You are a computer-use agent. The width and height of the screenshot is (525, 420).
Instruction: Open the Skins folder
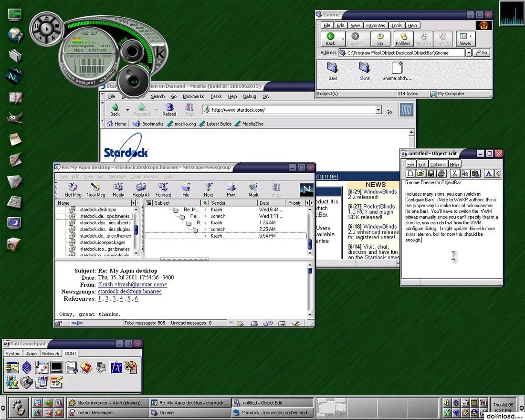pyautogui.click(x=365, y=71)
